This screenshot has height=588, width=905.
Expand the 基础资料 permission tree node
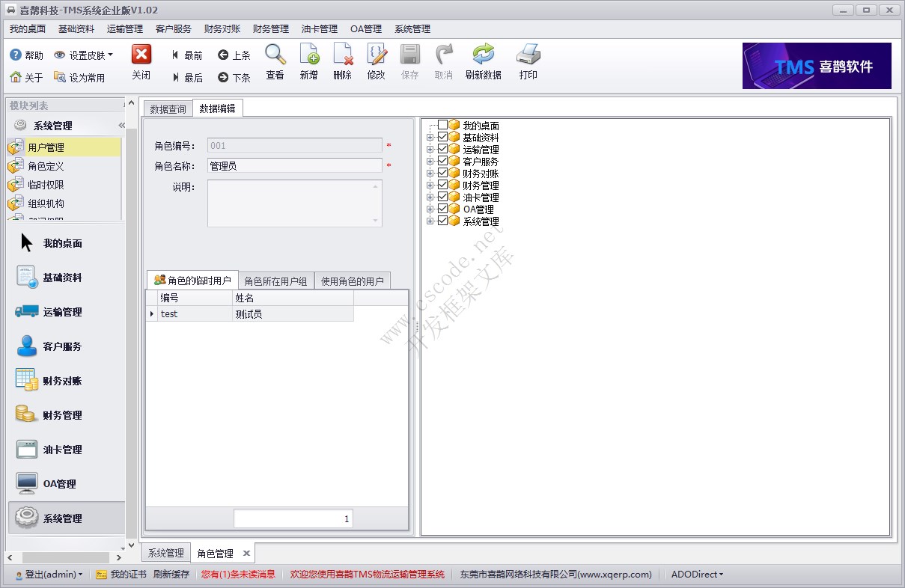click(x=430, y=138)
